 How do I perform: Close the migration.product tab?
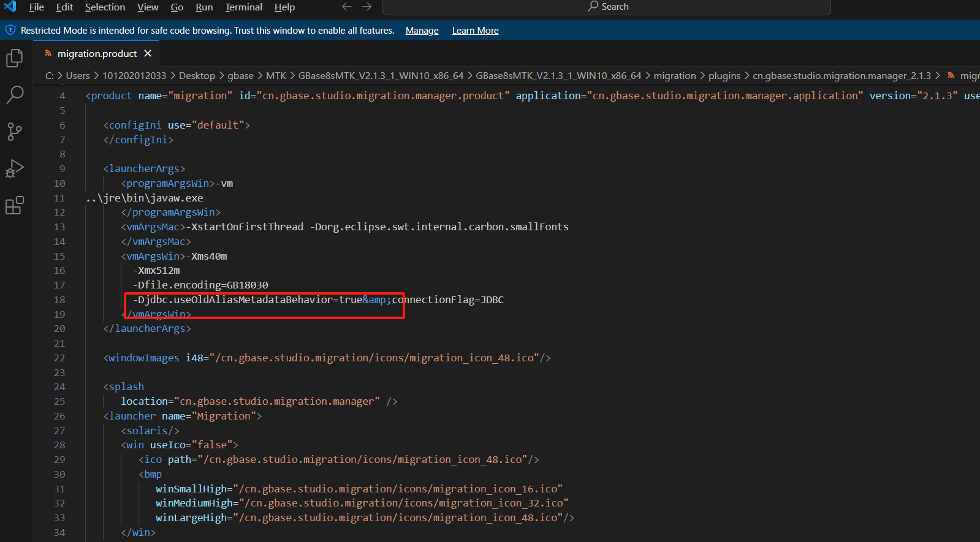tap(148, 54)
